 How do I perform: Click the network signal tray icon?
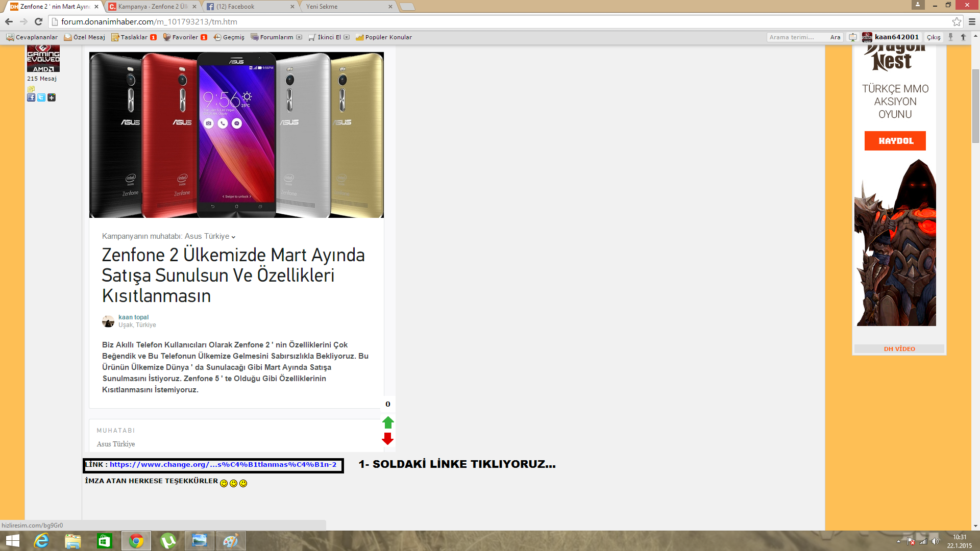point(923,541)
